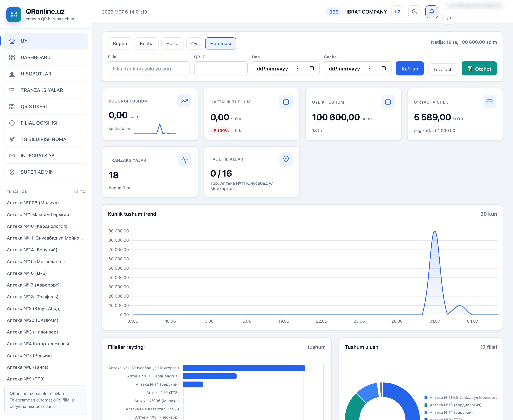Click the blue legend swatch for Аптека №11
The width and height of the screenshot is (513, 420).
tap(426, 398)
